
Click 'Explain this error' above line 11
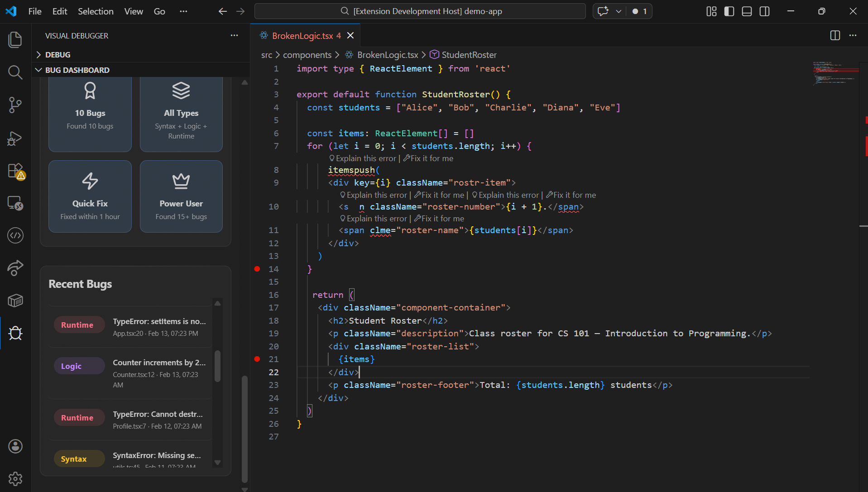[376, 219]
